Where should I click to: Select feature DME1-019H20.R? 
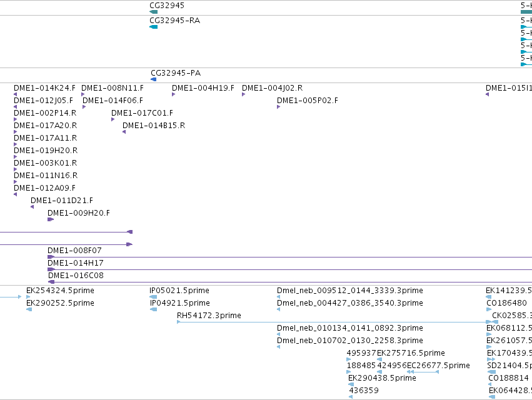(46, 150)
